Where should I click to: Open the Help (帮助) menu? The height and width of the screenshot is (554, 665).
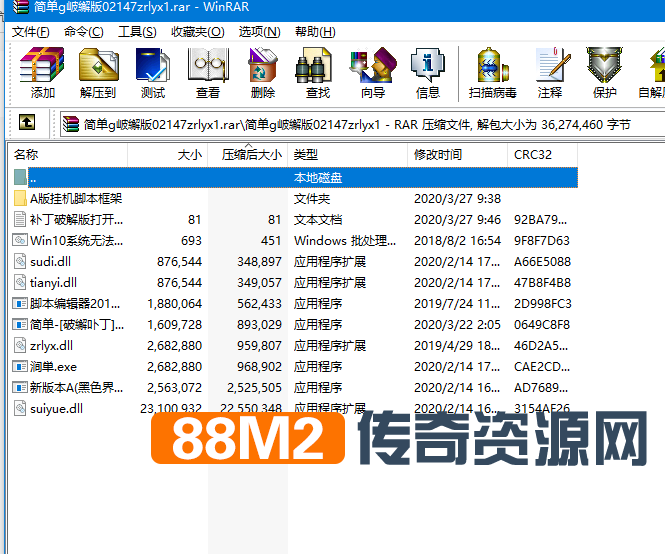pos(315,32)
